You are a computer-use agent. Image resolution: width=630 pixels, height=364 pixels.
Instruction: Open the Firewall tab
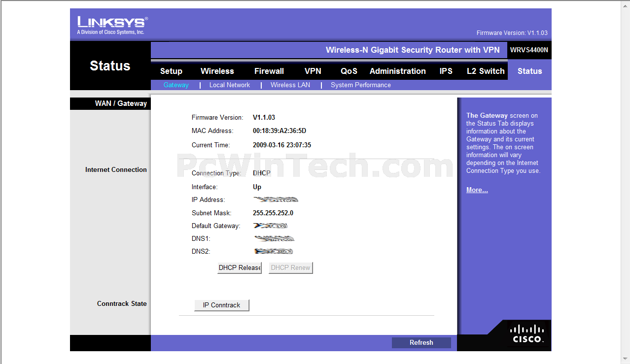click(x=269, y=71)
